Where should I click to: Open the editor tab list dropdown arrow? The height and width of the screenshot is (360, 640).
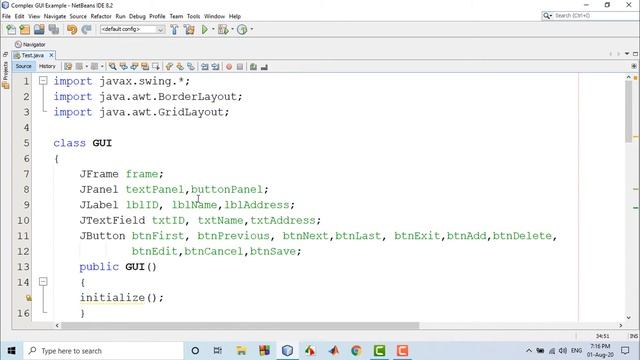pyautogui.click(x=627, y=54)
